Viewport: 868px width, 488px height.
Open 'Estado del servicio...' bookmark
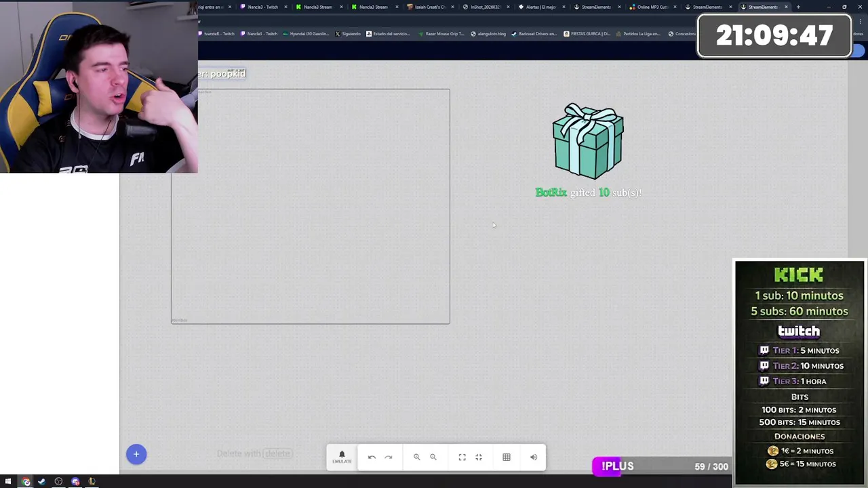pyautogui.click(x=388, y=34)
